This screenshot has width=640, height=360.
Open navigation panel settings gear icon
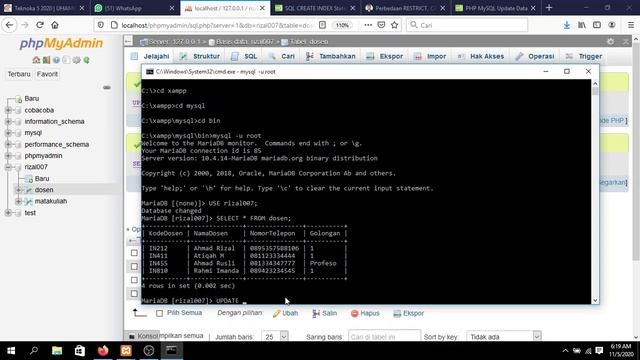pos(76,60)
